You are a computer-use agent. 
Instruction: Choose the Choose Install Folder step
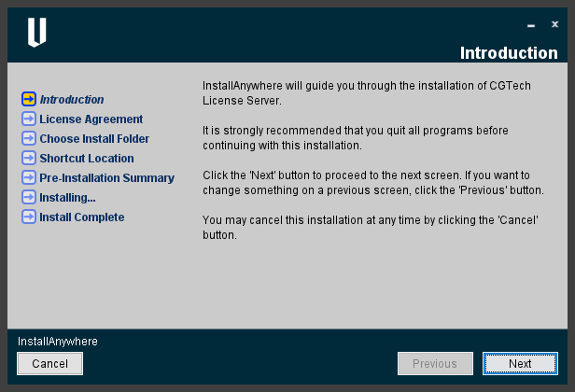(94, 139)
